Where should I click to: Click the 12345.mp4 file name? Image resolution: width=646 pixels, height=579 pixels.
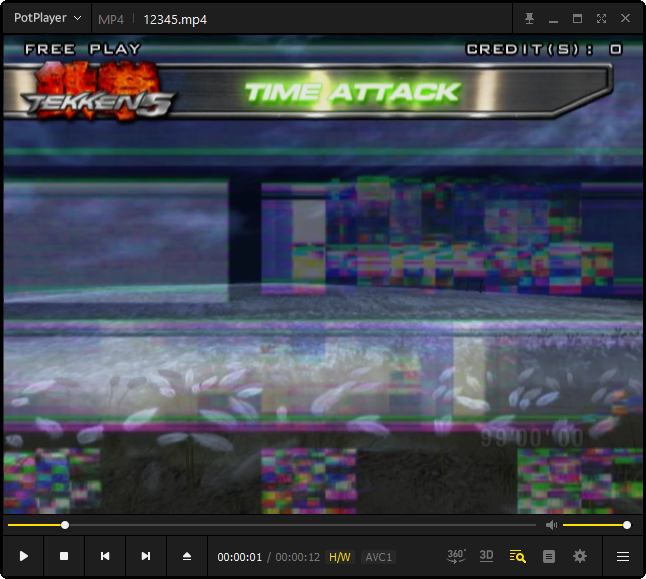[175, 19]
